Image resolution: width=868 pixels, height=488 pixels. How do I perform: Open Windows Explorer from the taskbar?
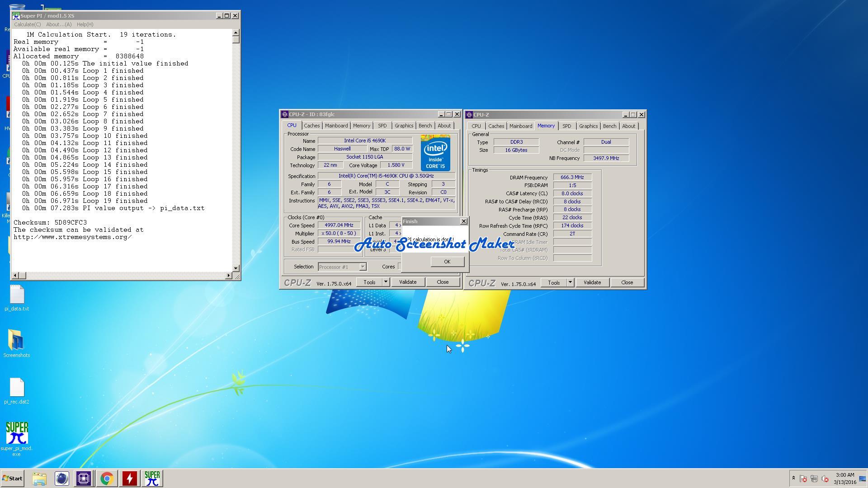[39, 479]
